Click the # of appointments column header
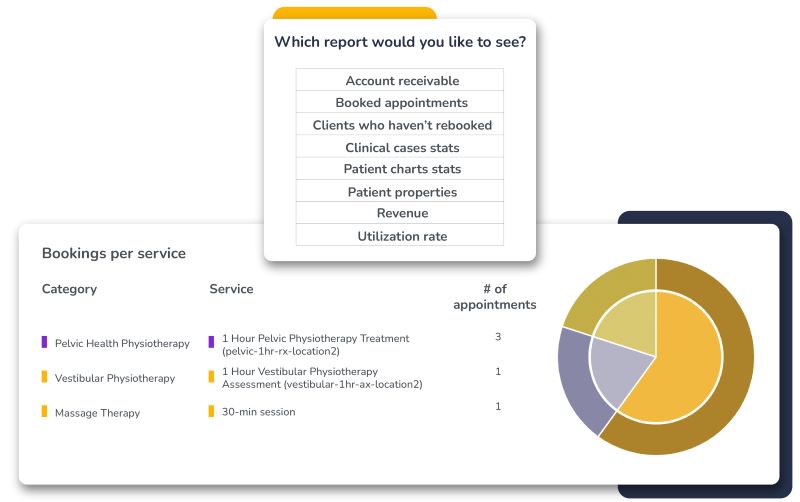Image resolution: width=800 pixels, height=502 pixels. [494, 297]
